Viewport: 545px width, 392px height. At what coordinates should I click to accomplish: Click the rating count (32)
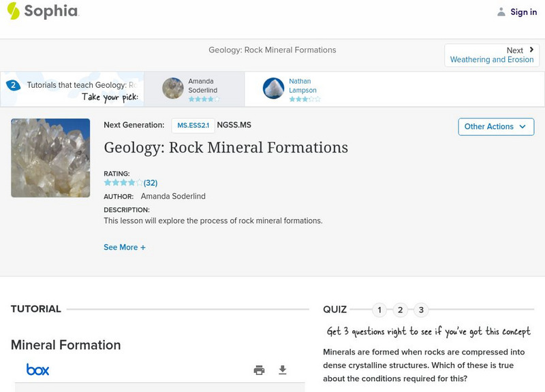tap(151, 183)
